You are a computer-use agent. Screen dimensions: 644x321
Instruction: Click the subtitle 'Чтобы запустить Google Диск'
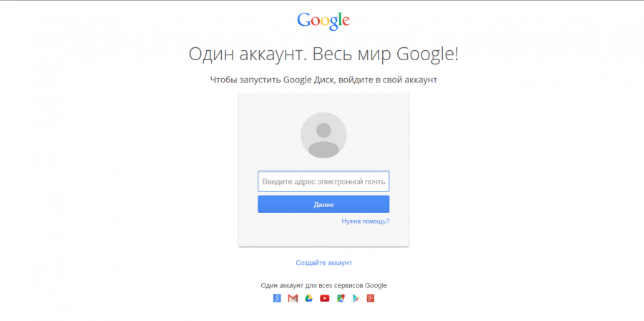point(273,80)
